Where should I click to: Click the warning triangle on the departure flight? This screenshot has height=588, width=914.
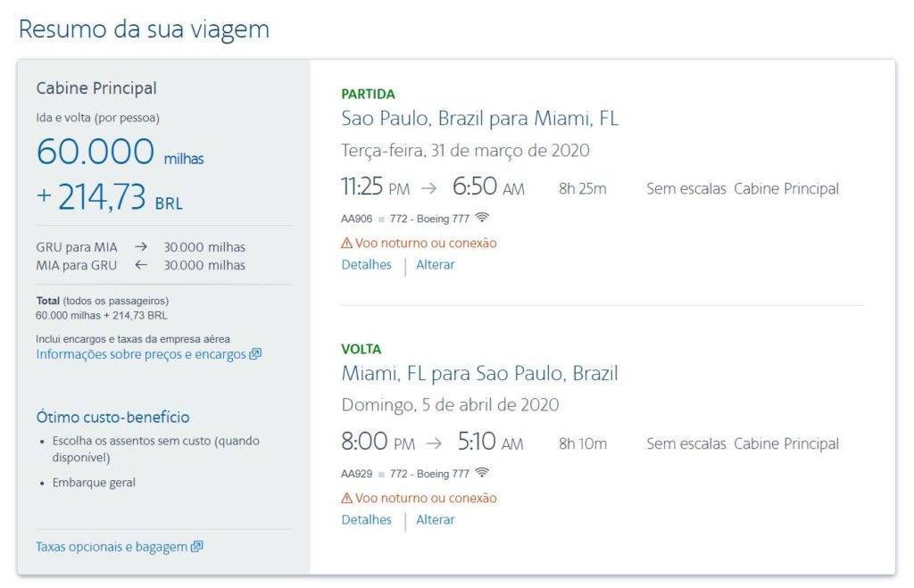[x=347, y=243]
